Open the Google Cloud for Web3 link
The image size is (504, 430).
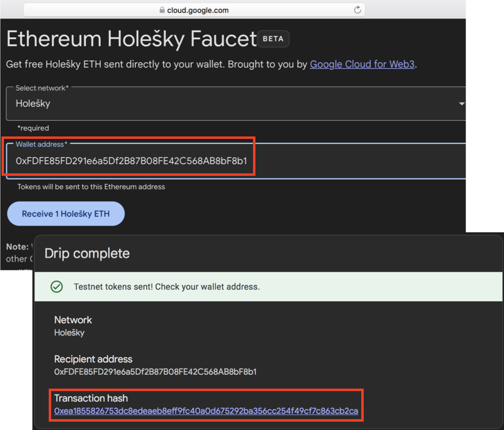[x=362, y=64]
